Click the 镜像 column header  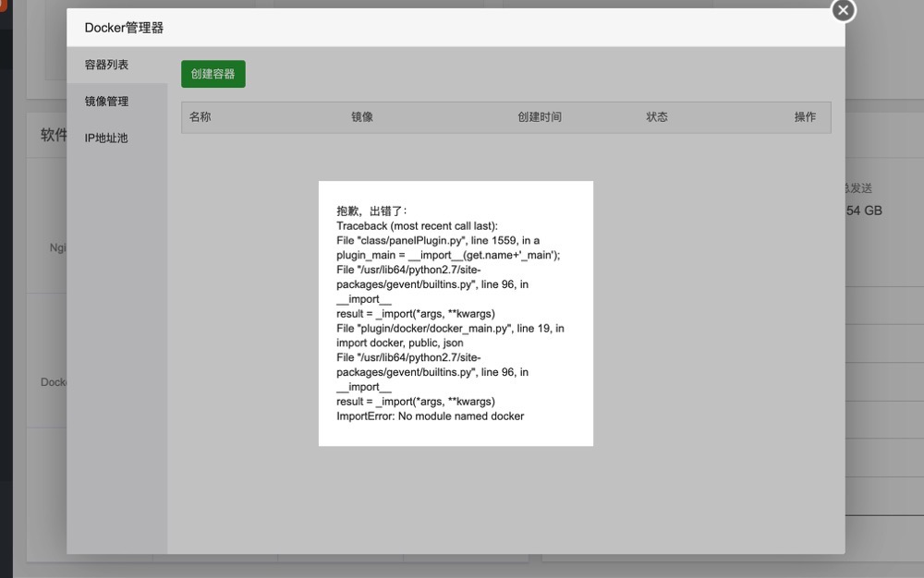click(x=362, y=117)
